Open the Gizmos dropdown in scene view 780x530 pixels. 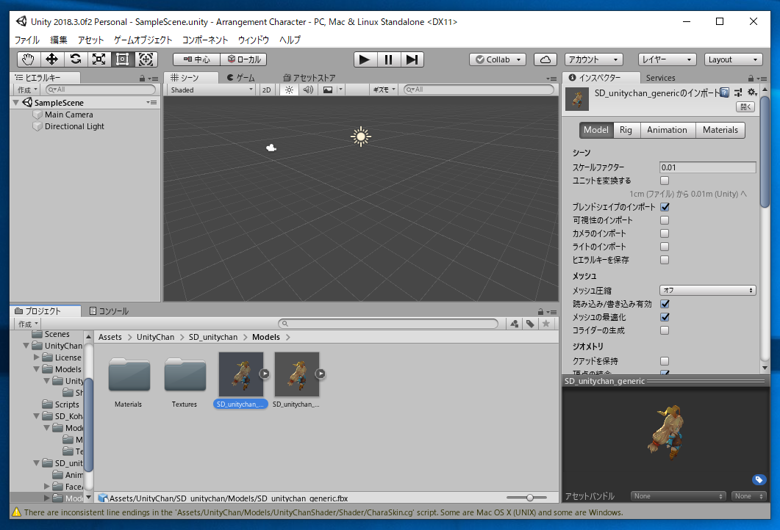[384, 90]
